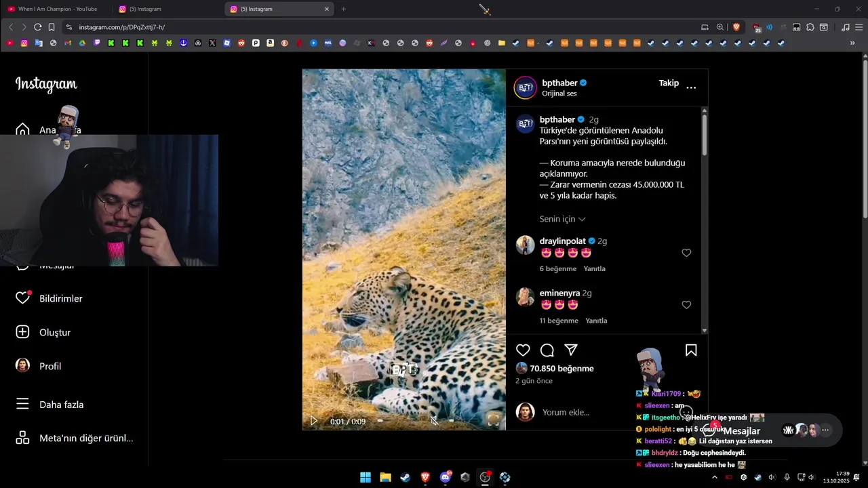The width and height of the screenshot is (868, 488).
Task: Close the active Instagram tab
Action: [326, 9]
